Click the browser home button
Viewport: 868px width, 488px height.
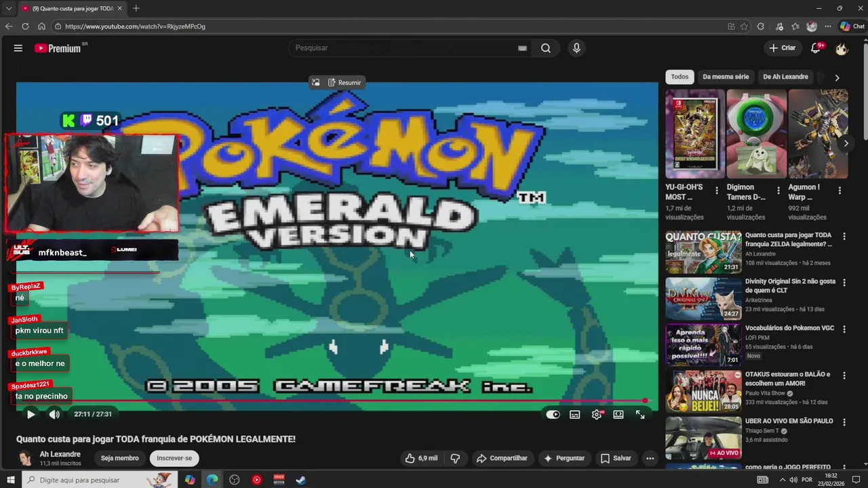[x=41, y=26]
